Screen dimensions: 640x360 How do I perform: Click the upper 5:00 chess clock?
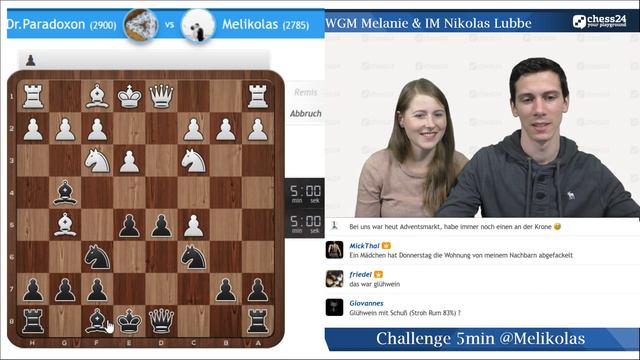(x=305, y=193)
